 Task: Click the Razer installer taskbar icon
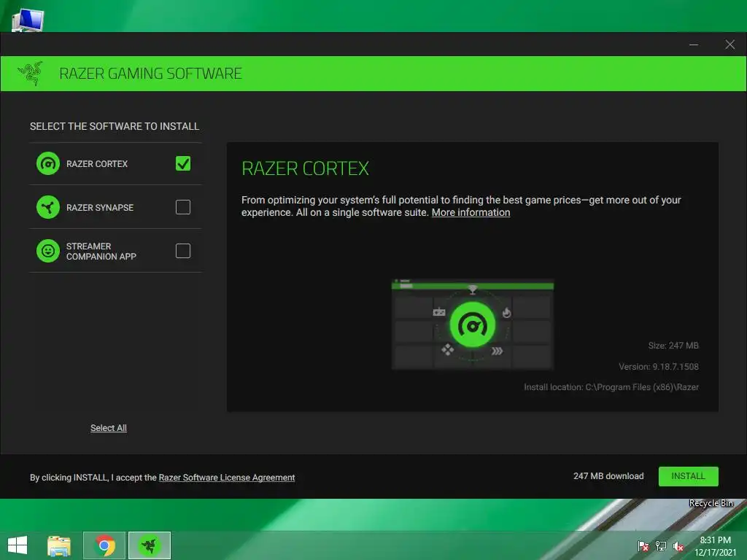point(150,545)
